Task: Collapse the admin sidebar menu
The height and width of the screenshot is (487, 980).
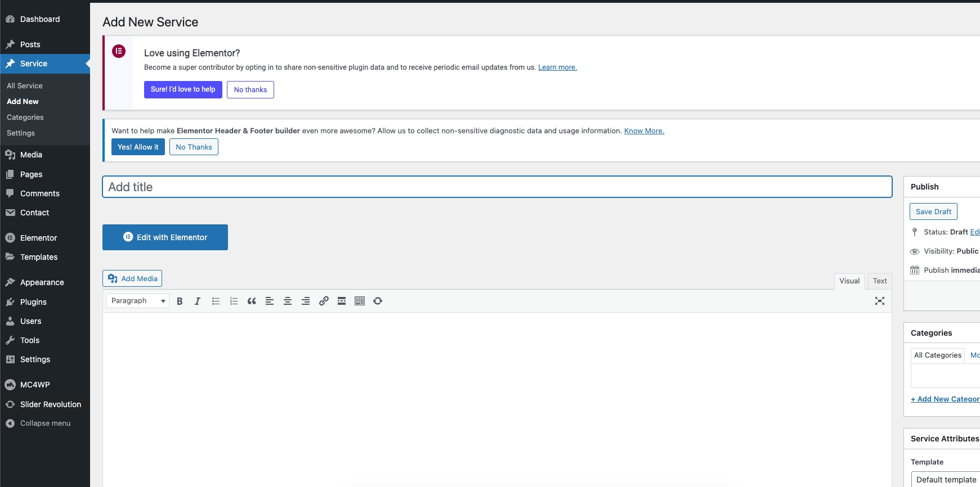Action: click(45, 423)
